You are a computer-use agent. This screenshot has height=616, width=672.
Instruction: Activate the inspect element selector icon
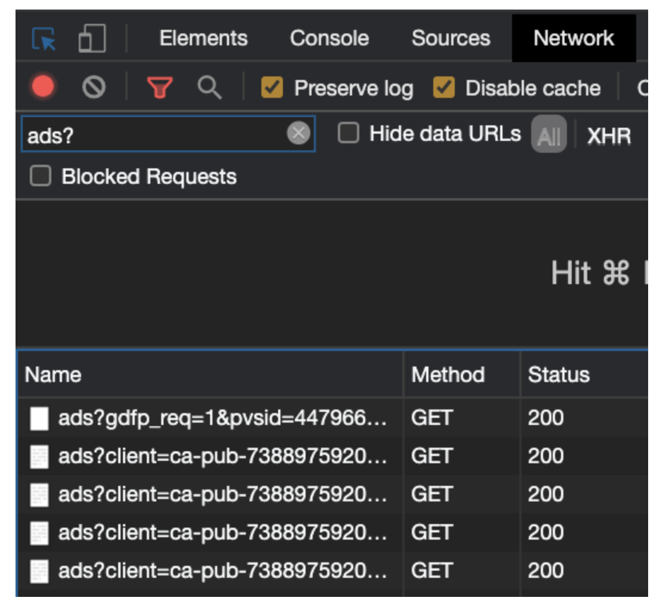[x=44, y=39]
